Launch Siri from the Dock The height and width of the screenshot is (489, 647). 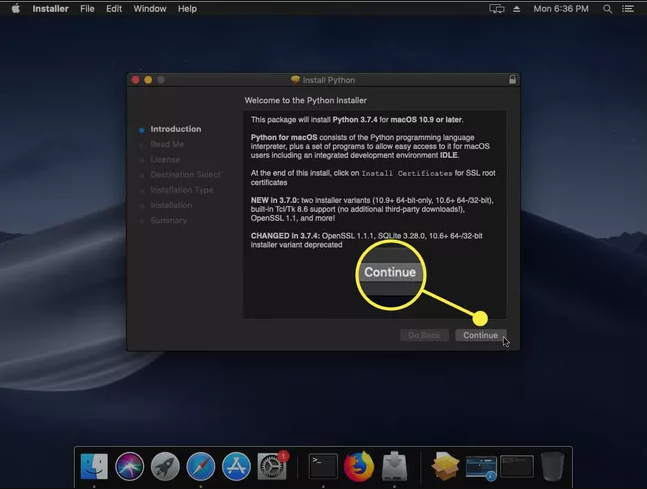(x=130, y=466)
